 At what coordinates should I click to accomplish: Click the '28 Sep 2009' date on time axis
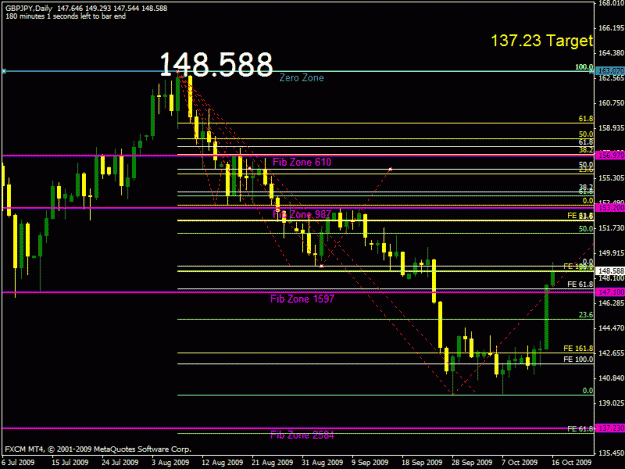pyautogui.click(x=472, y=462)
